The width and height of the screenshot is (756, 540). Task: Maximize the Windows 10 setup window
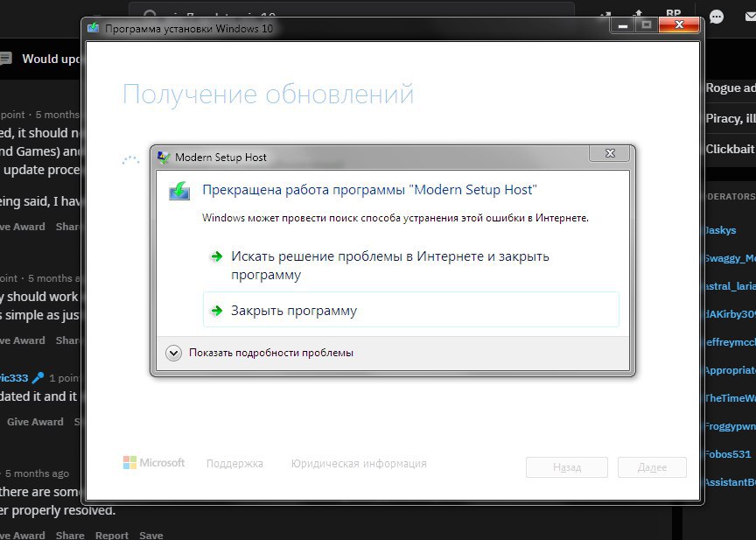pos(647,25)
